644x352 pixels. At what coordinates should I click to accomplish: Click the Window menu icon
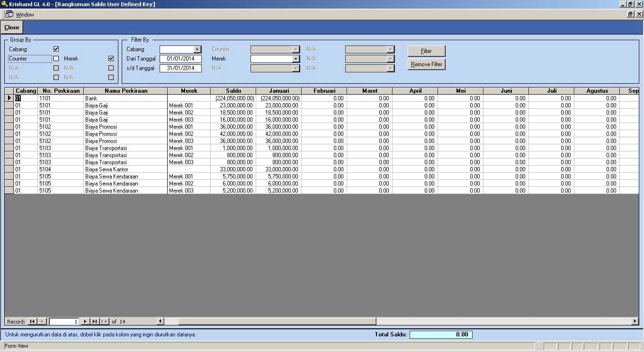point(9,14)
